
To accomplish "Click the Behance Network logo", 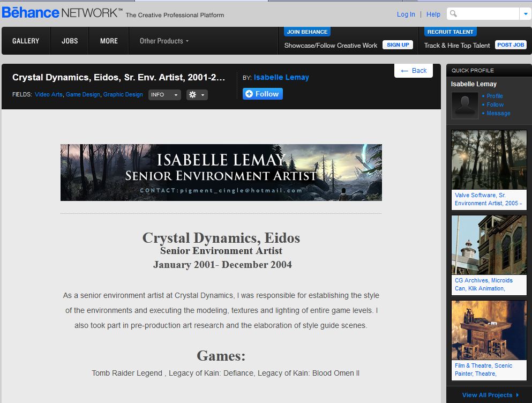I will [x=62, y=13].
